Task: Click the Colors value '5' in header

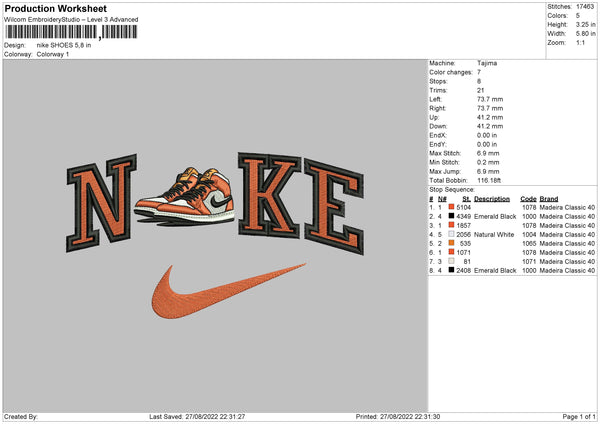Action: click(x=578, y=16)
